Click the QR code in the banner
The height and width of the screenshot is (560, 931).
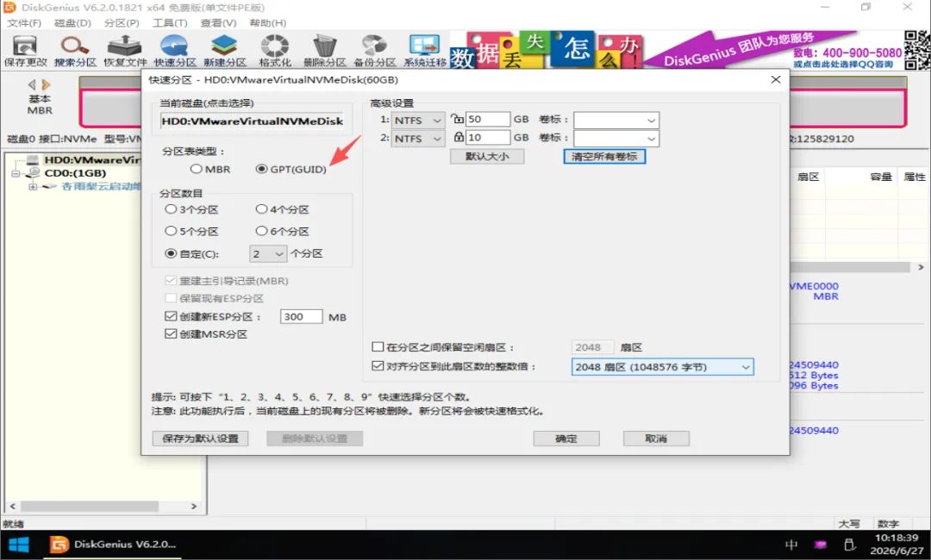916,50
